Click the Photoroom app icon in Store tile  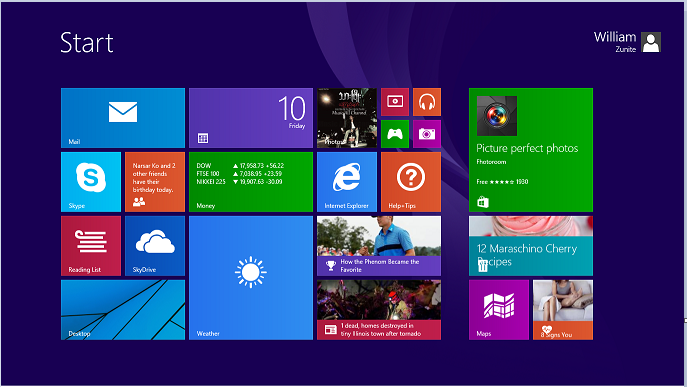coord(497,116)
